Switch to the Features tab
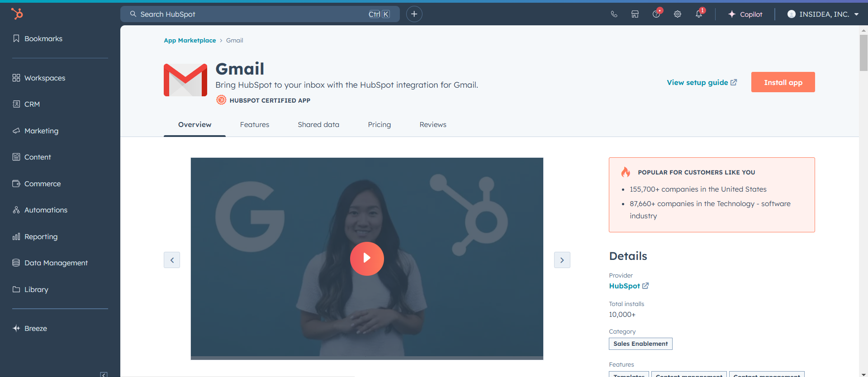The image size is (868, 377). [255, 125]
